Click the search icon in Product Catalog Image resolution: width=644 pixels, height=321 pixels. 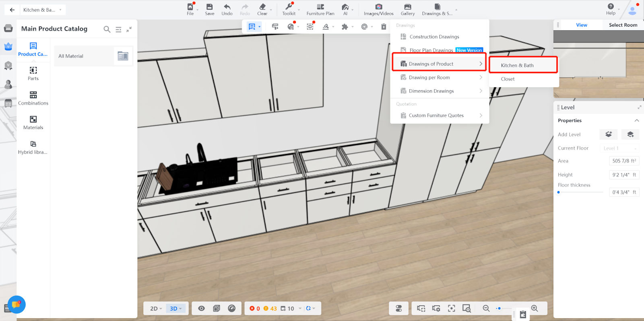(x=107, y=29)
